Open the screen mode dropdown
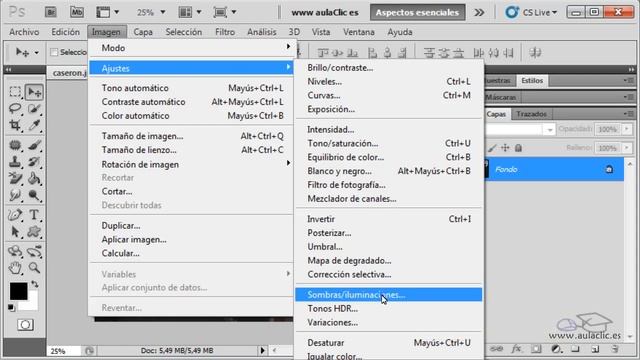 coord(234,12)
